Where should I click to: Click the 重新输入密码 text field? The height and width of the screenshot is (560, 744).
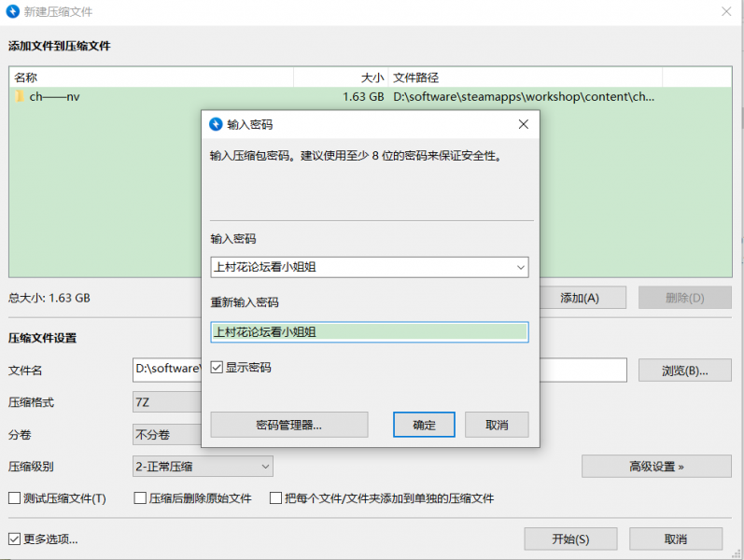[369, 331]
